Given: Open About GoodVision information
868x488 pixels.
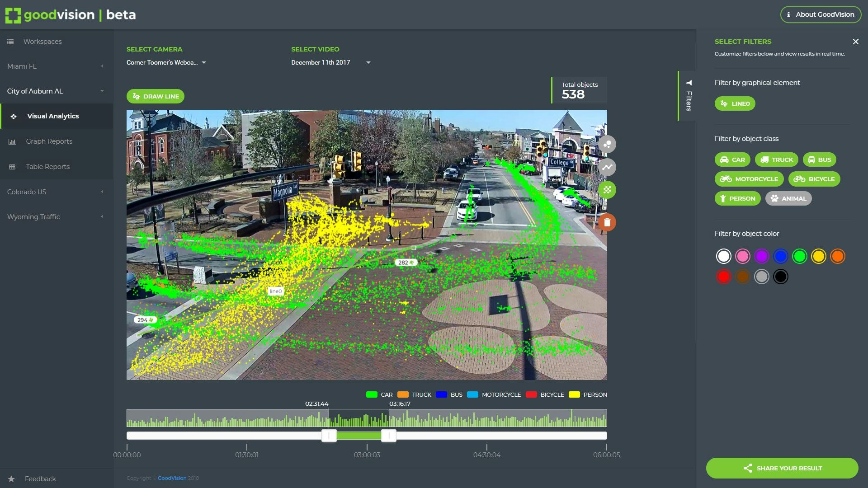Looking at the screenshot, I should (821, 14).
